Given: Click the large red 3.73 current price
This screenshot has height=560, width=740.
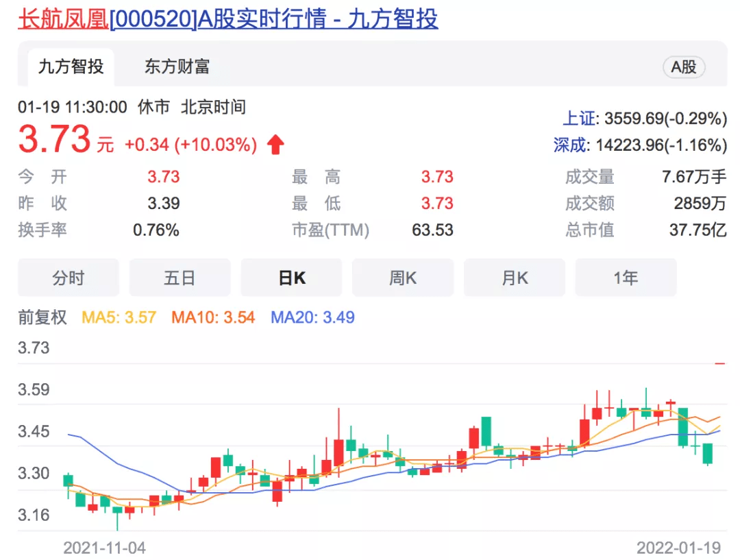Looking at the screenshot, I should click(55, 141).
